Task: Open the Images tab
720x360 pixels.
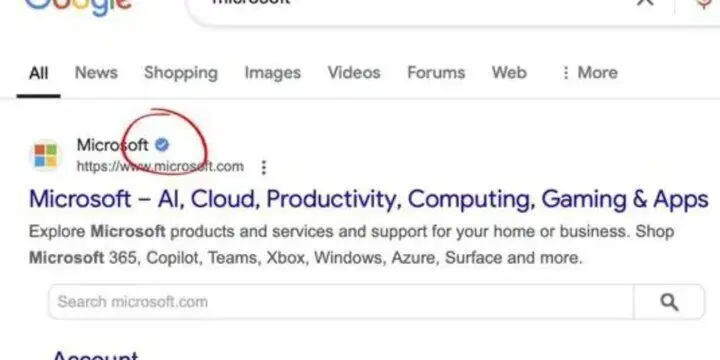Action: 273,73
